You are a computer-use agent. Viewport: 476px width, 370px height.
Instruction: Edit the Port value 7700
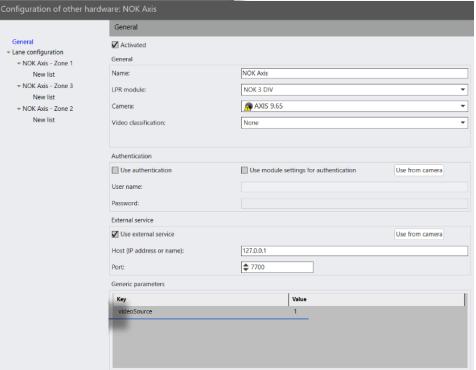click(281, 267)
